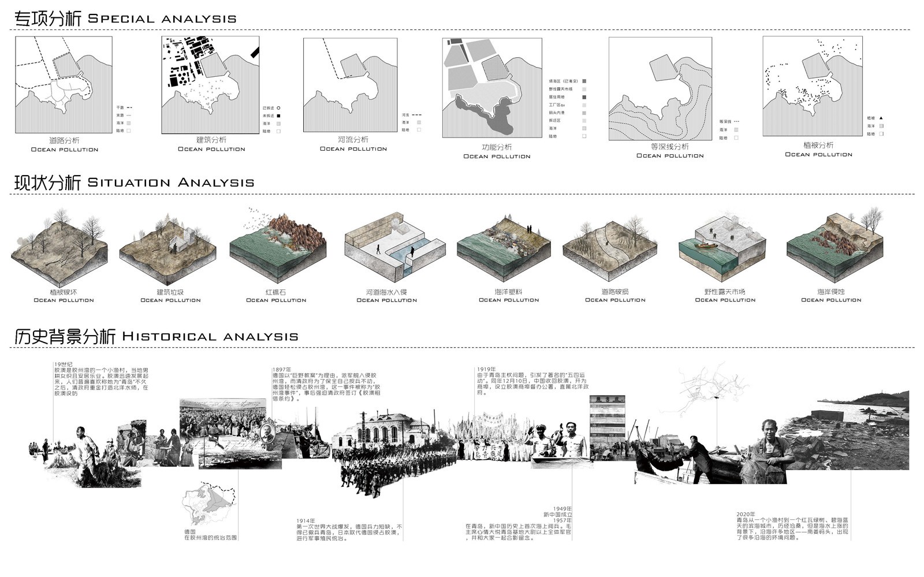This screenshot has height=577, width=924.
Task: Click the 已拆迁 circle symbol in the building legend
Action: point(278,108)
